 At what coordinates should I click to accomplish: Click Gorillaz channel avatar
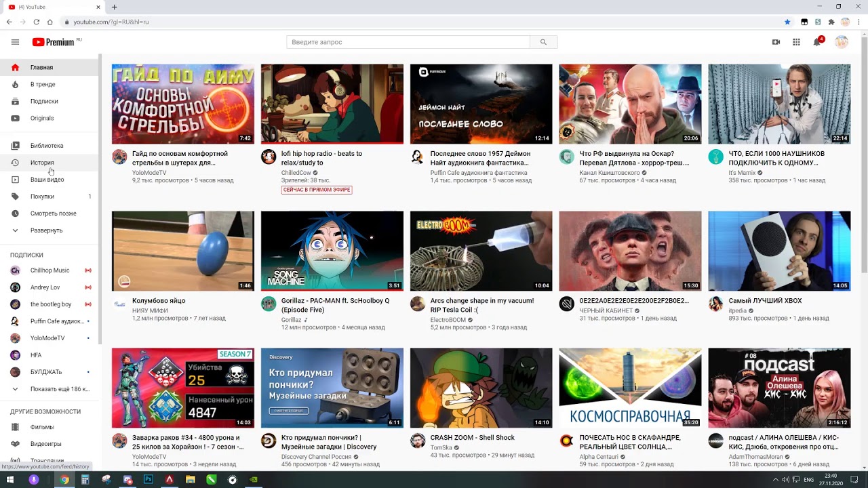coord(269,304)
